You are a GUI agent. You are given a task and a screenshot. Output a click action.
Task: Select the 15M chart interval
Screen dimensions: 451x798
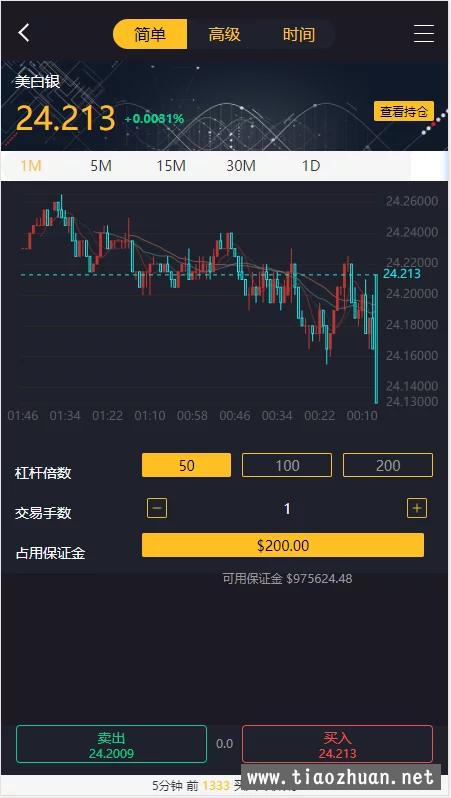coord(171,166)
